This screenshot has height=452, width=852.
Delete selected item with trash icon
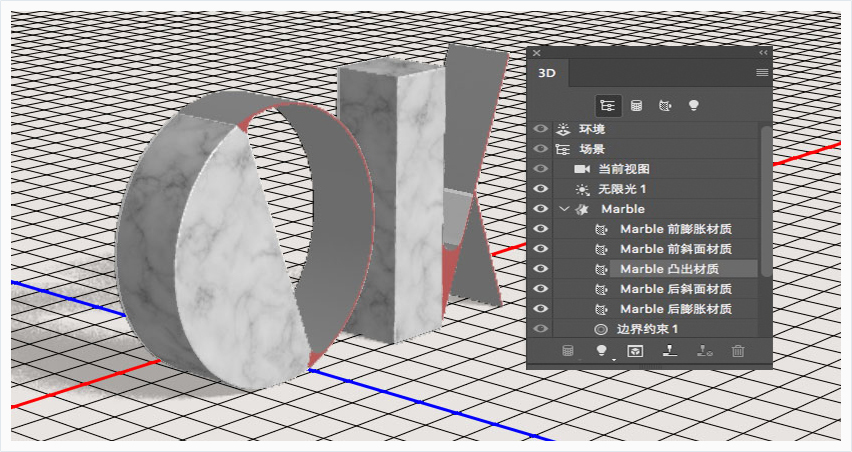point(737,351)
